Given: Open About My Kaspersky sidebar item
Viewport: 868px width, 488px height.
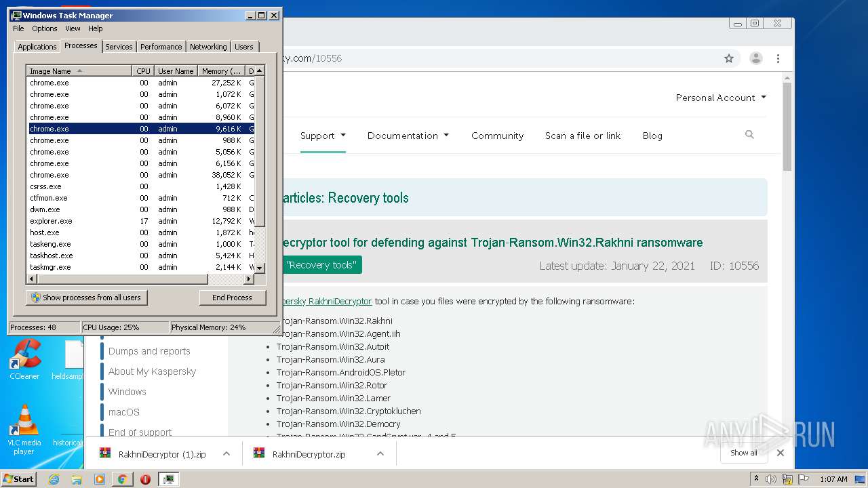Looking at the screenshot, I should click(x=152, y=371).
